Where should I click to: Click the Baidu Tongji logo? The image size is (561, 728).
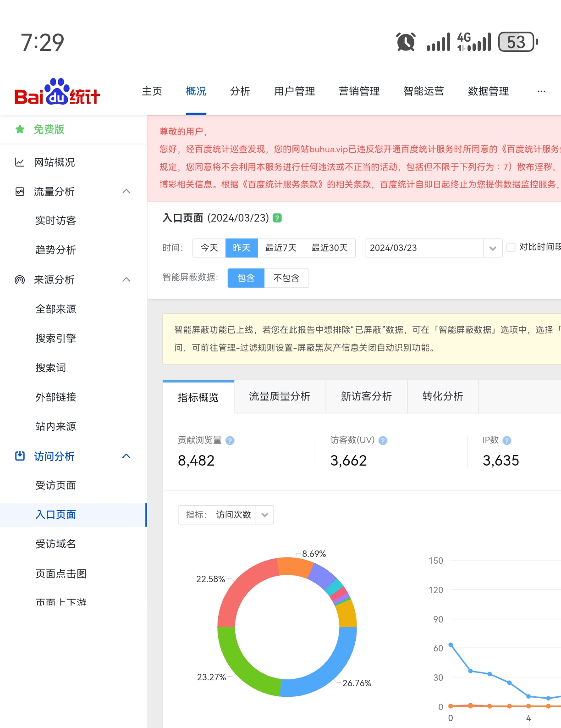(57, 92)
